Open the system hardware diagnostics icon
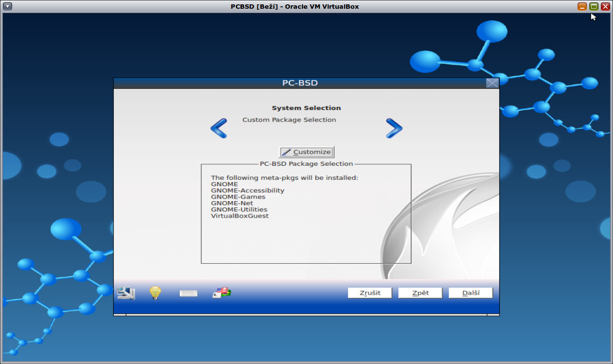This screenshot has height=364, width=613. point(125,292)
